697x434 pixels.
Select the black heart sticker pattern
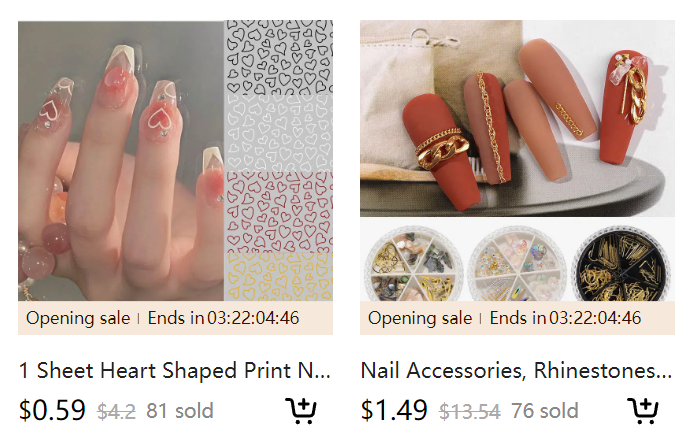coord(278,58)
